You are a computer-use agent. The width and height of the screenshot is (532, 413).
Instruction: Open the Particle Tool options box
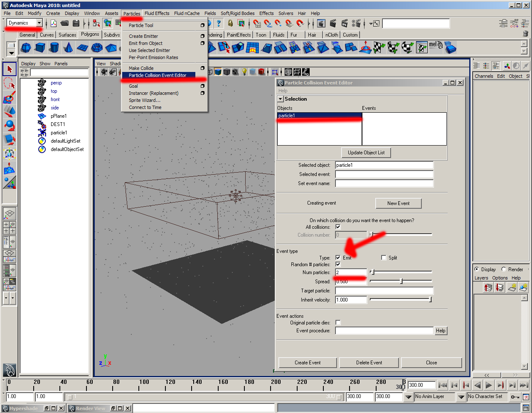click(x=202, y=25)
